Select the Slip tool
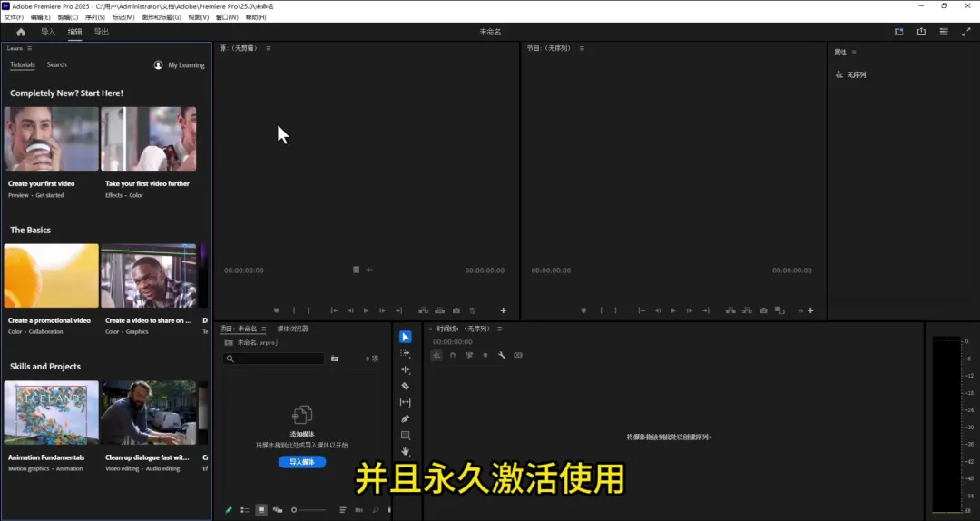 coord(405,402)
